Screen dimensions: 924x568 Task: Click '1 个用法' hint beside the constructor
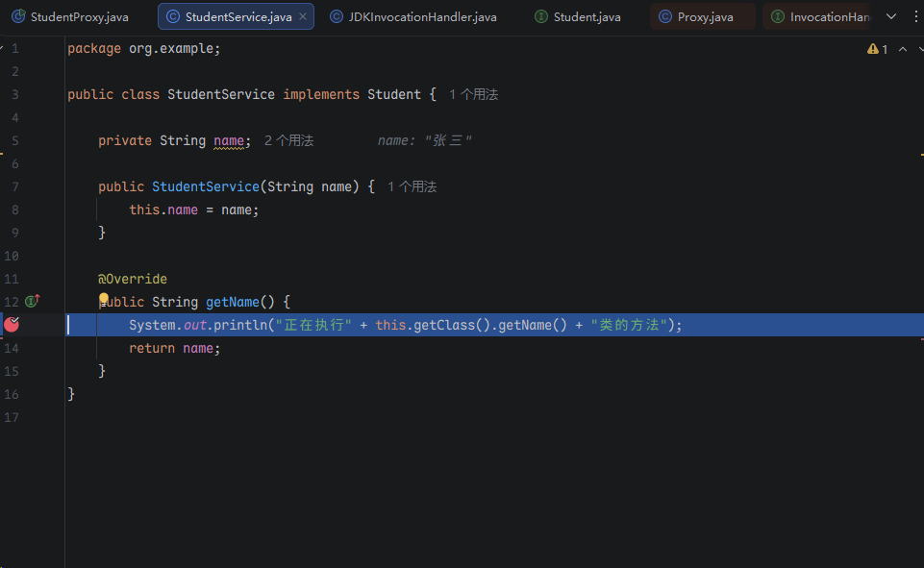(412, 186)
